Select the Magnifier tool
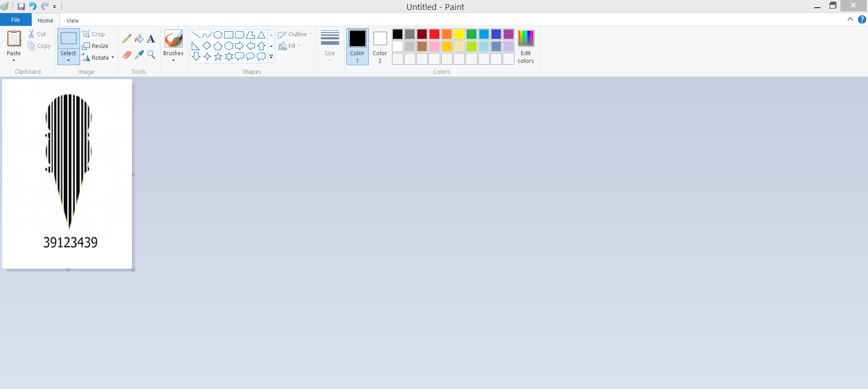 [x=151, y=55]
